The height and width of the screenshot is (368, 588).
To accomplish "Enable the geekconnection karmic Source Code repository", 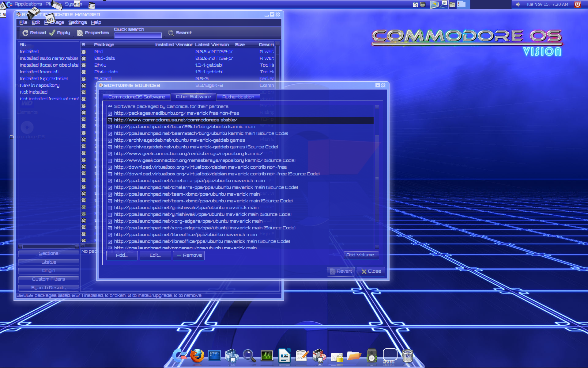I will tap(110, 160).
